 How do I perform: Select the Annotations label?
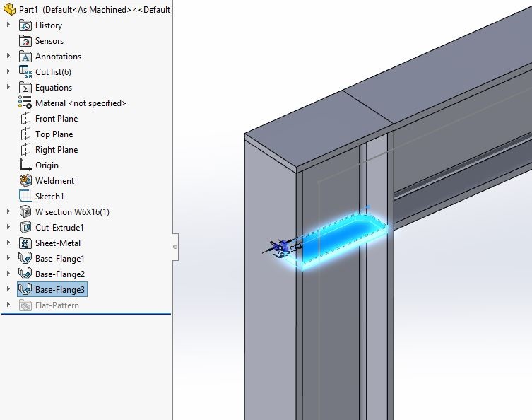[x=59, y=57]
